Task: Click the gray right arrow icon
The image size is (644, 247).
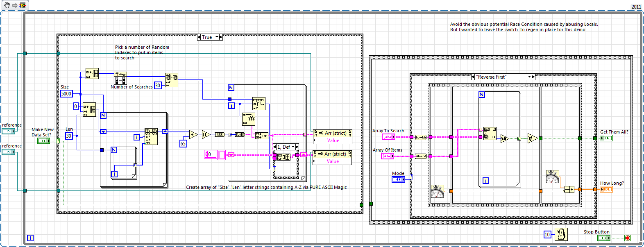Action: [15, 5]
